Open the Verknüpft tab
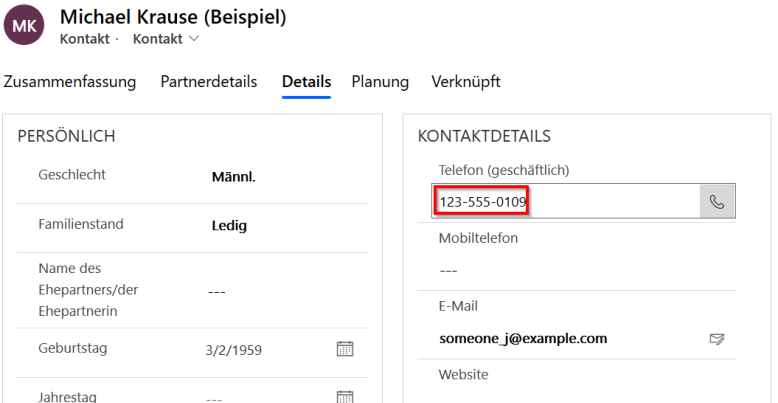Viewport: 778px width, 403px height. (x=466, y=82)
